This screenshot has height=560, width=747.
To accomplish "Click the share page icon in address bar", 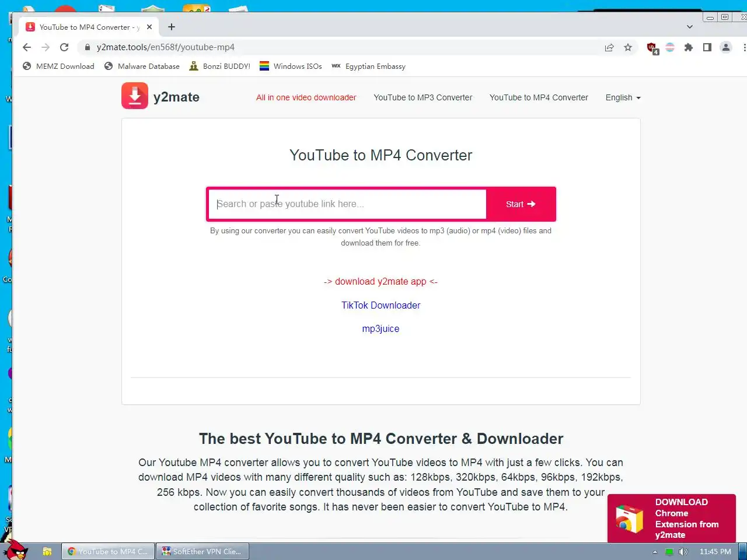I will 609,47.
